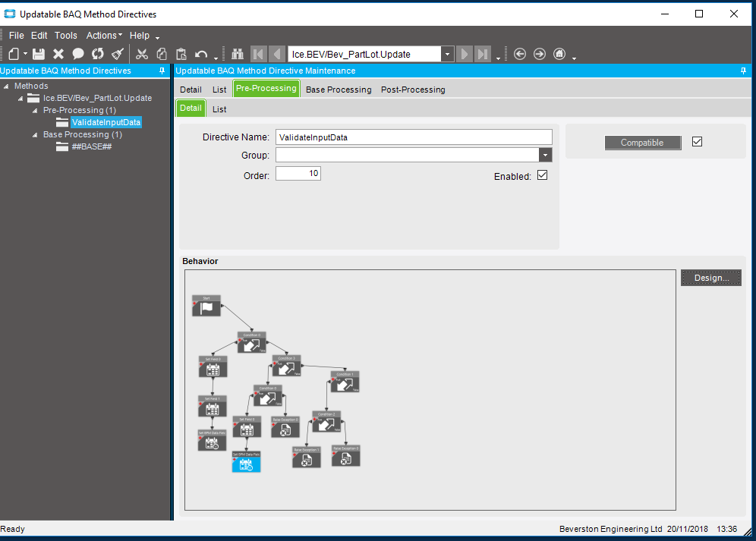Image resolution: width=756 pixels, height=541 pixels.
Task: Click the 20/11/2018 date in status bar
Action: click(688, 529)
